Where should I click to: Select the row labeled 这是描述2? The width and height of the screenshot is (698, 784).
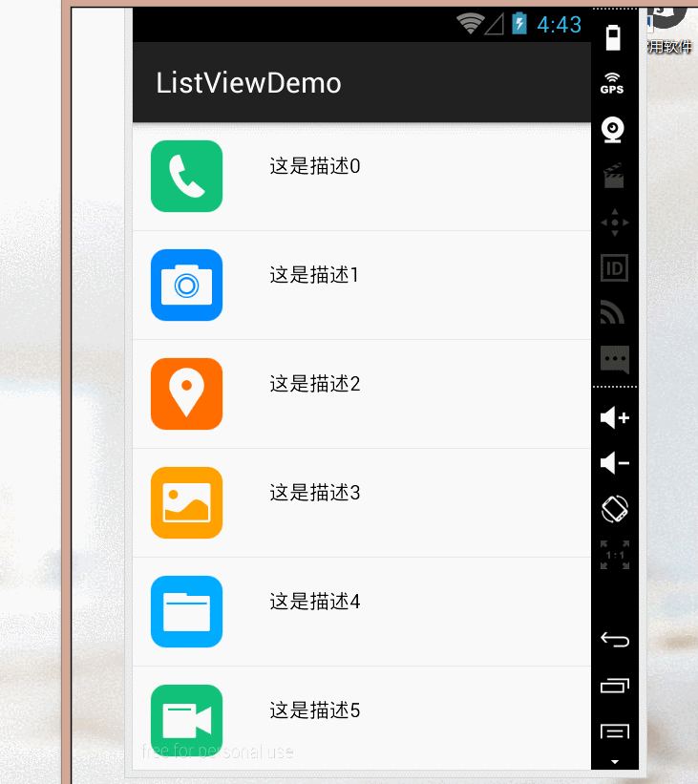(362, 394)
